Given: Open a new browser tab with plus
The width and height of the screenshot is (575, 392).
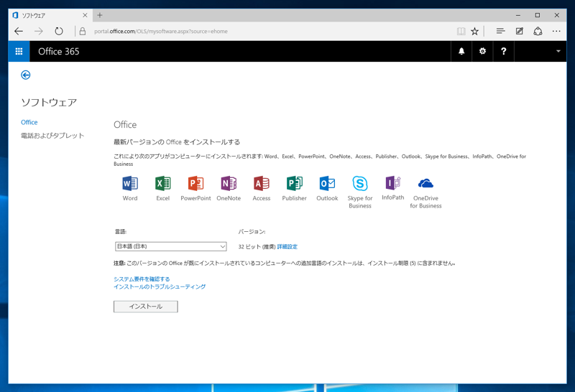Looking at the screenshot, I should point(100,15).
